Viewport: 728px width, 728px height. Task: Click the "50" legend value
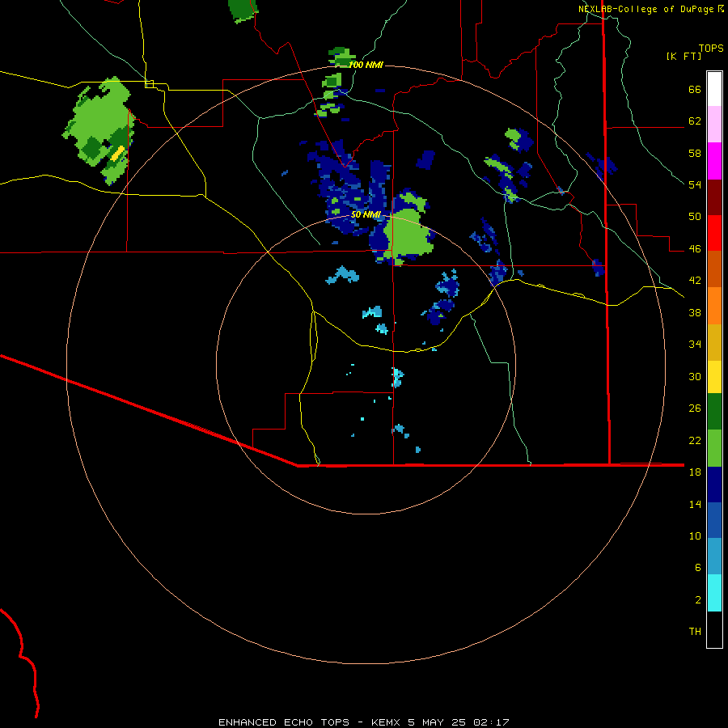click(x=695, y=217)
